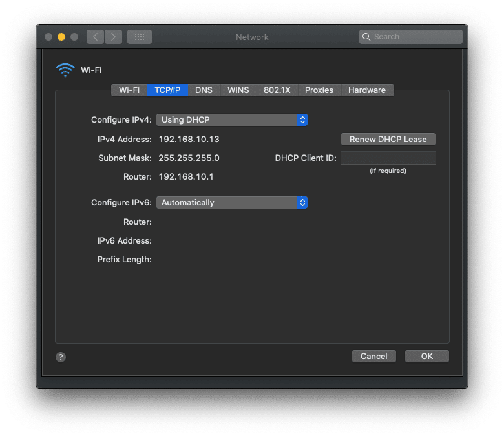Switch to the Proxies tab
504x436 pixels.
click(x=319, y=90)
